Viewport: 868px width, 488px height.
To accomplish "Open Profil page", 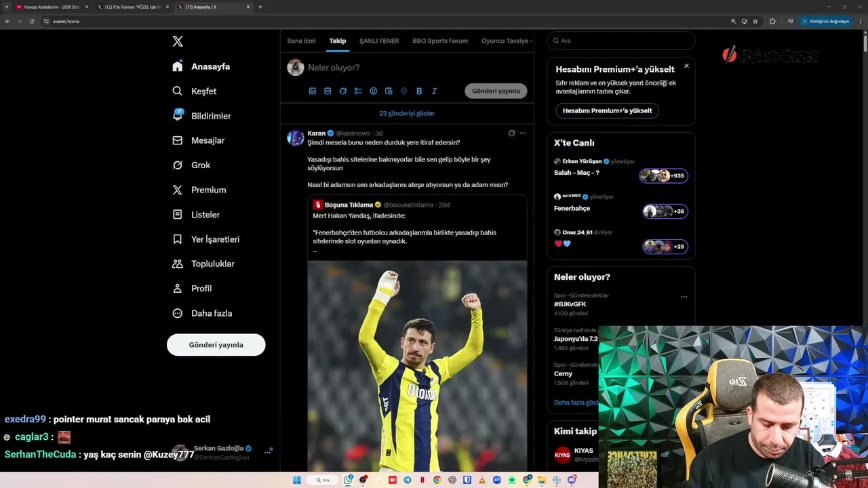I will [192, 288].
